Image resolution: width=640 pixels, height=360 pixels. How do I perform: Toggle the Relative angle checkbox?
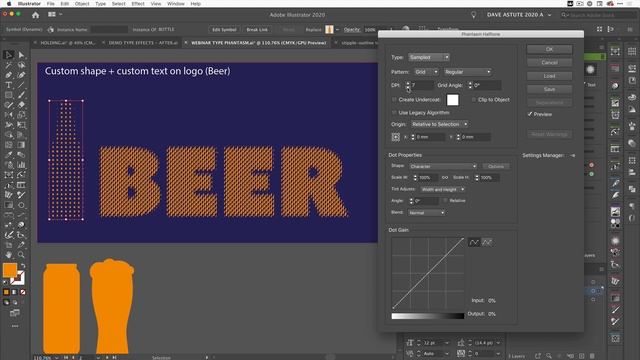[445, 201]
